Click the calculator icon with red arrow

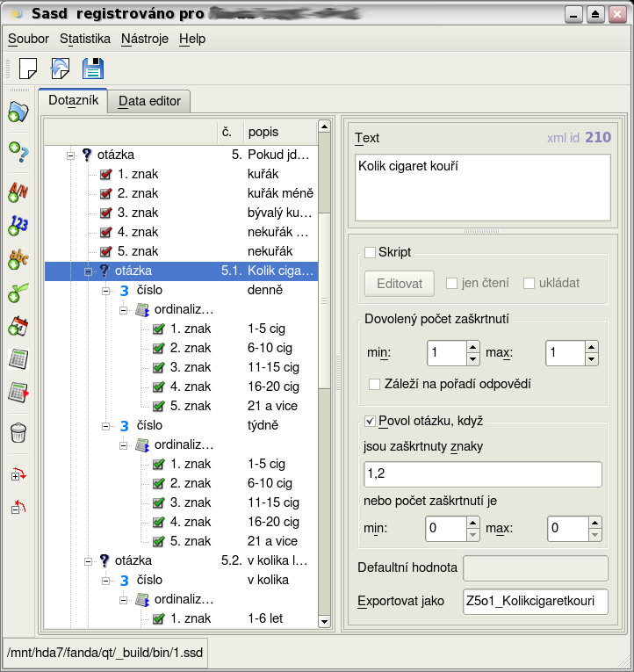[18, 392]
